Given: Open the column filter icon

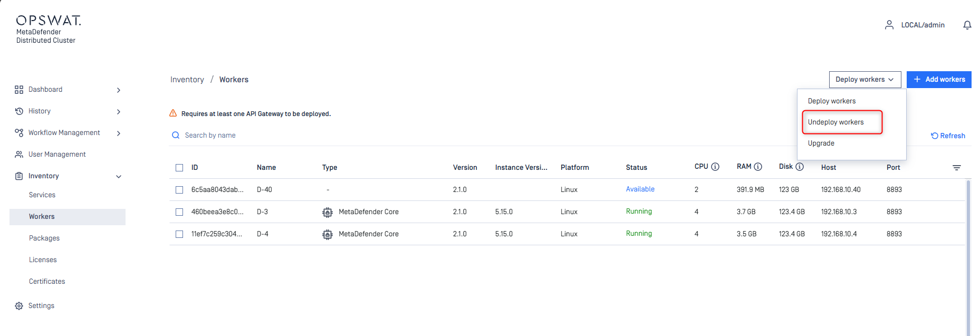Looking at the screenshot, I should coord(957,168).
